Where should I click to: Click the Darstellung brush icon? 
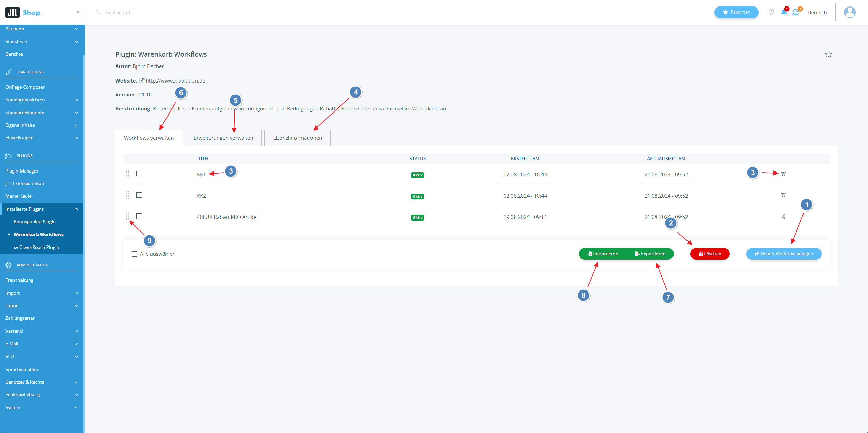9,72
